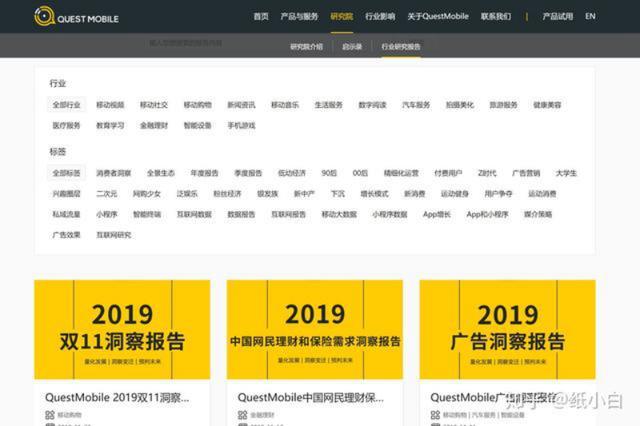The height and width of the screenshot is (426, 640).
Task: Filter by 智能设备 industry
Action: [198, 125]
